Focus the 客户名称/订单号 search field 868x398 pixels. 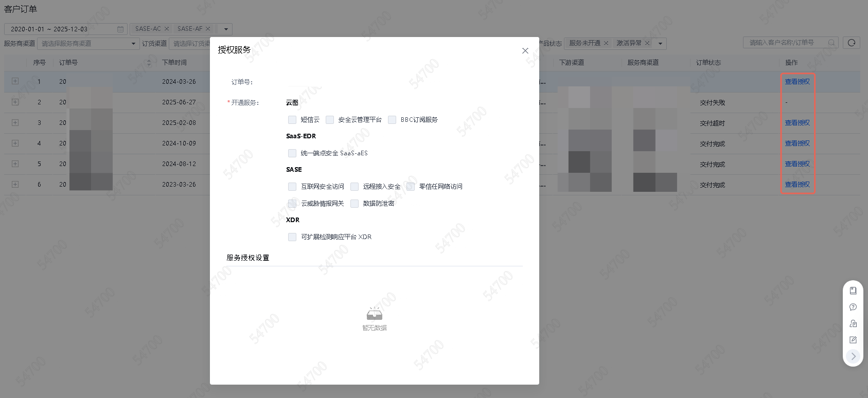click(791, 43)
